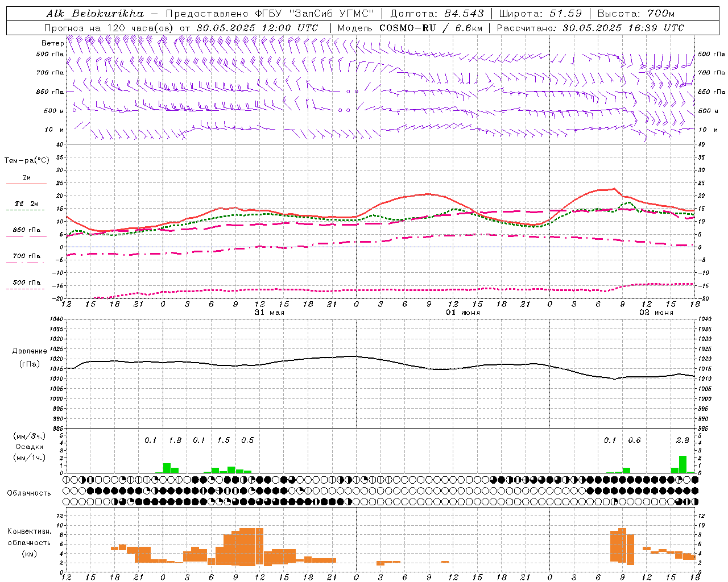Click the dotted line sample under legend 500 гПа
Viewport: 728px width, 582px height.
click(26, 289)
